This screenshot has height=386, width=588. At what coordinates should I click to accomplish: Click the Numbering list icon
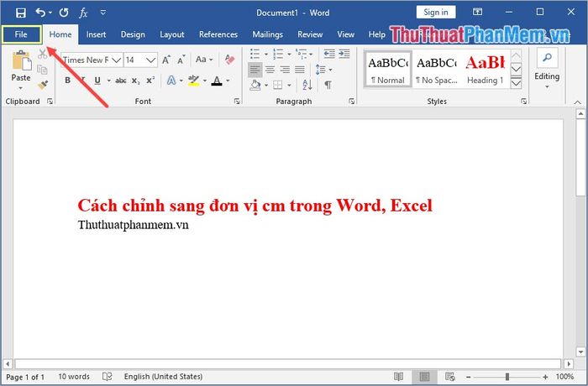coord(278,54)
